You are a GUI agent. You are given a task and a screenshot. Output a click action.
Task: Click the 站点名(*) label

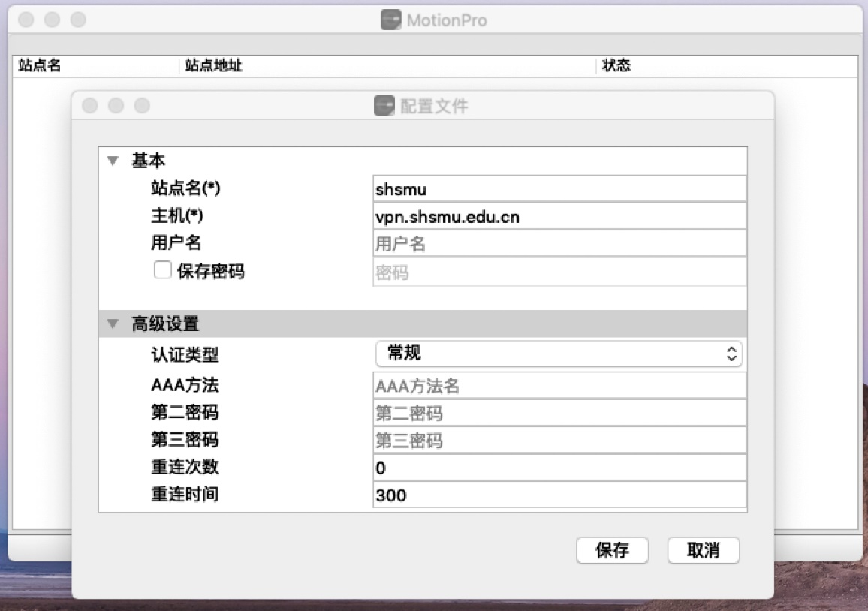point(185,188)
